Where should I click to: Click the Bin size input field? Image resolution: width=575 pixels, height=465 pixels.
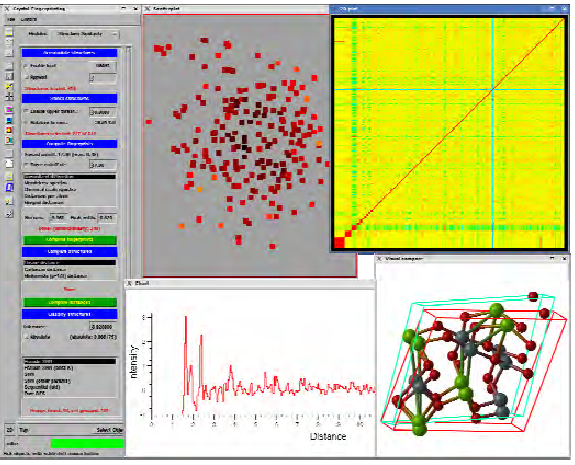tap(59, 217)
